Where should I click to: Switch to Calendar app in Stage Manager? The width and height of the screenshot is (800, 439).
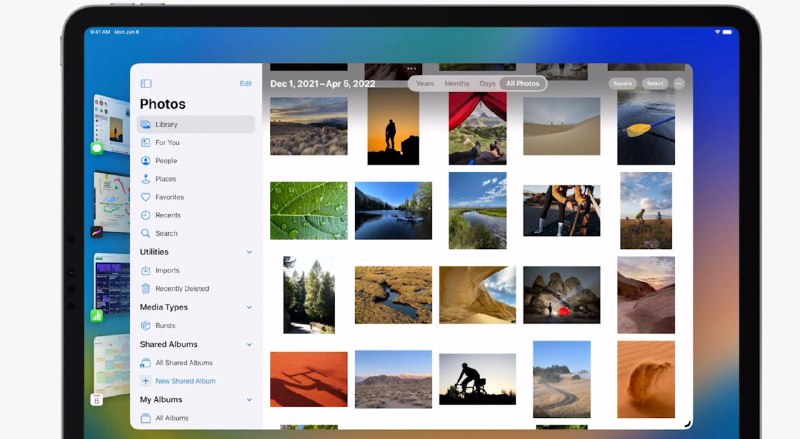(x=97, y=400)
